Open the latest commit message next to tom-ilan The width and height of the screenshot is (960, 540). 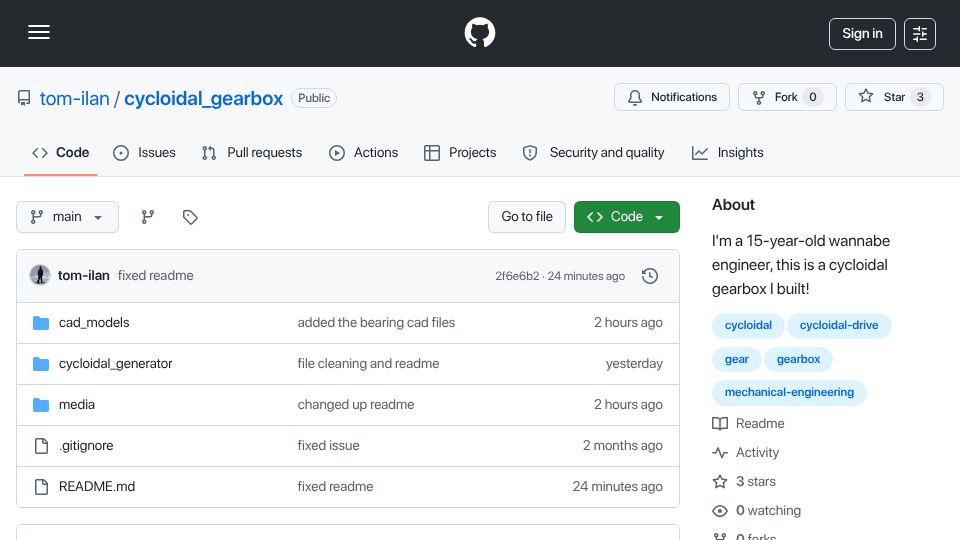[156, 276]
